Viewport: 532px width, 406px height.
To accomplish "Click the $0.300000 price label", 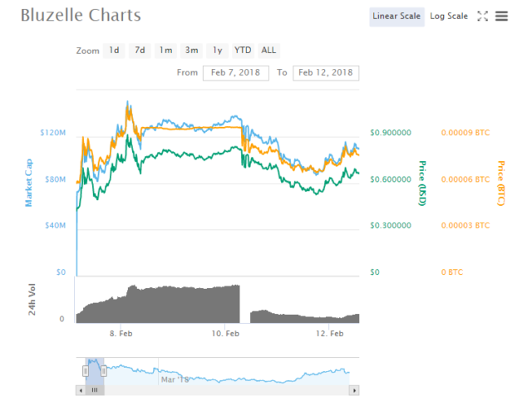I will pyautogui.click(x=391, y=225).
